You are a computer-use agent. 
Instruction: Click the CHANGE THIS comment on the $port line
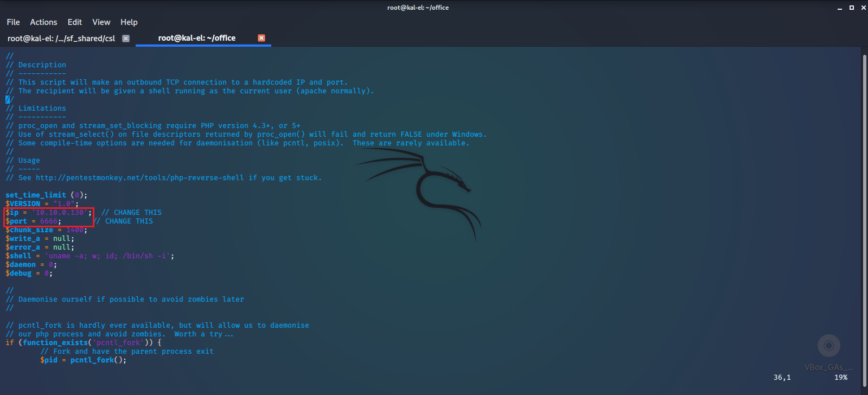tap(123, 221)
